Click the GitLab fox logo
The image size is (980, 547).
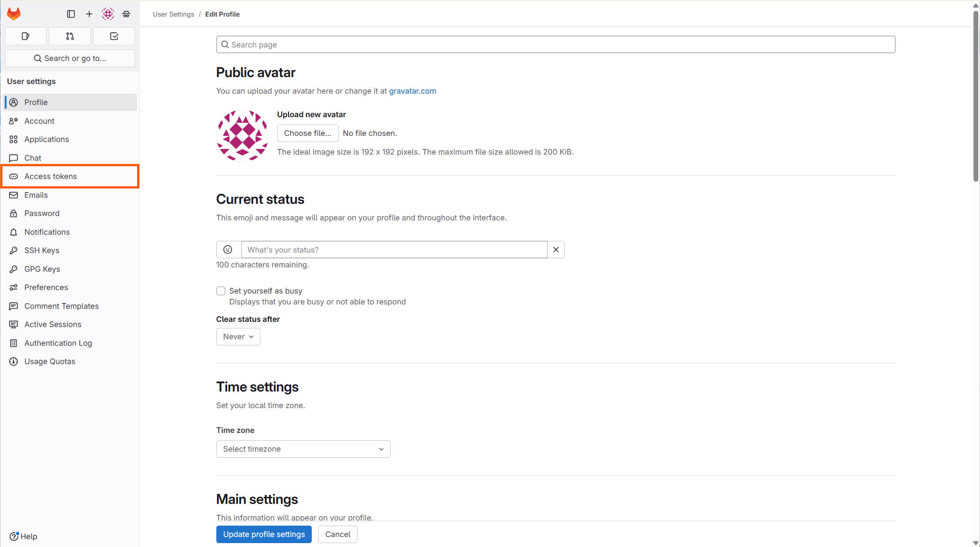tap(14, 14)
